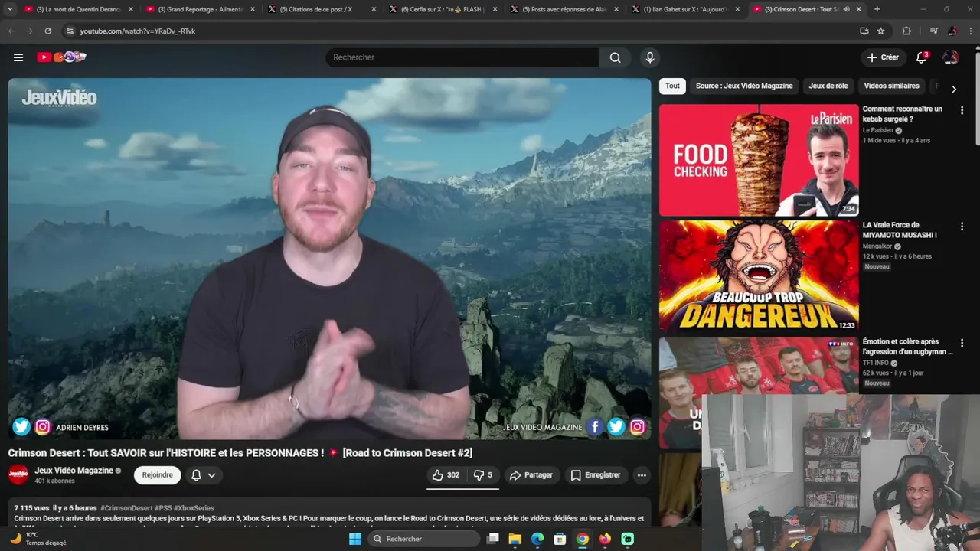Image resolution: width=980 pixels, height=551 pixels.
Task: Open the account avatar menu
Action: (951, 57)
